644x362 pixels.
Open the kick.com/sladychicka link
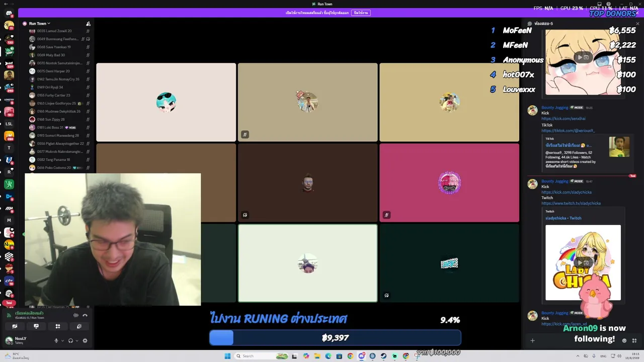coord(567,192)
